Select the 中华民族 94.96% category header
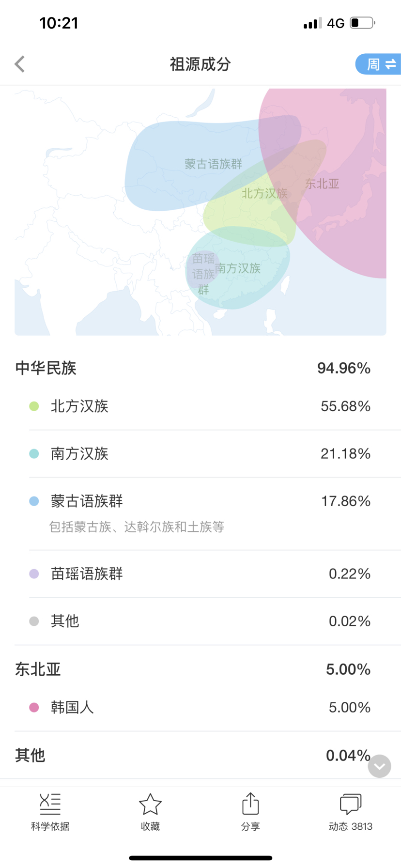The width and height of the screenshot is (401, 868). click(200, 368)
